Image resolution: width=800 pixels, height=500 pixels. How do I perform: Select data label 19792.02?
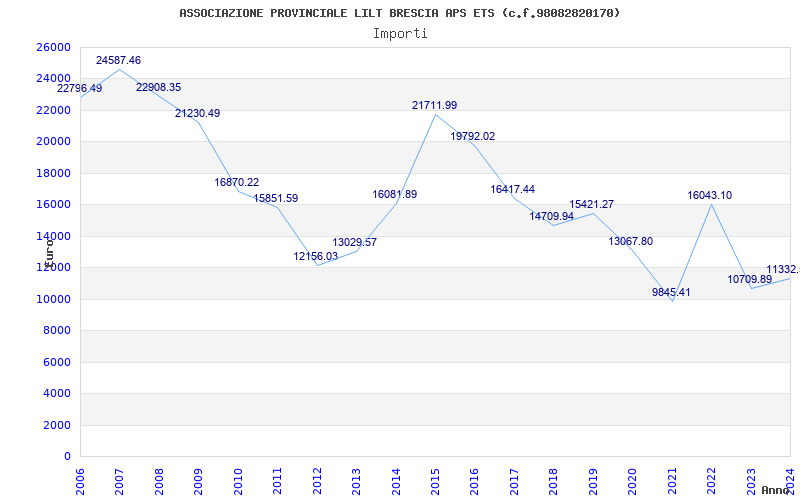point(473,136)
